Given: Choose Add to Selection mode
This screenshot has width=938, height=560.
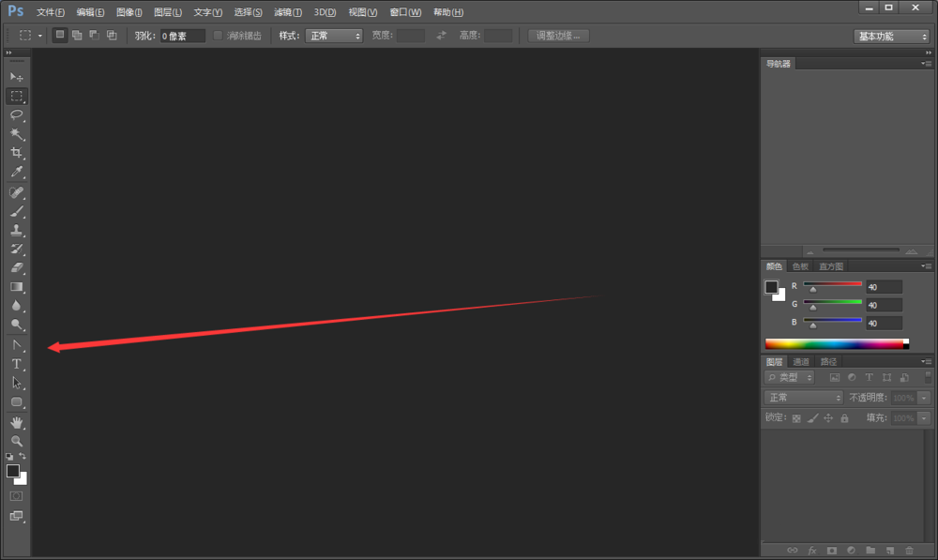Looking at the screenshot, I should pyautogui.click(x=77, y=36).
